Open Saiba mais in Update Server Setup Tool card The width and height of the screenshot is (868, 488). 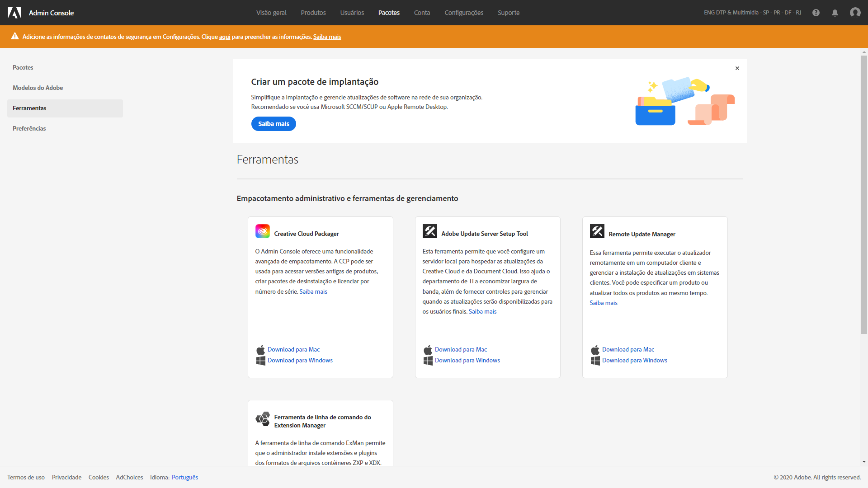482,312
